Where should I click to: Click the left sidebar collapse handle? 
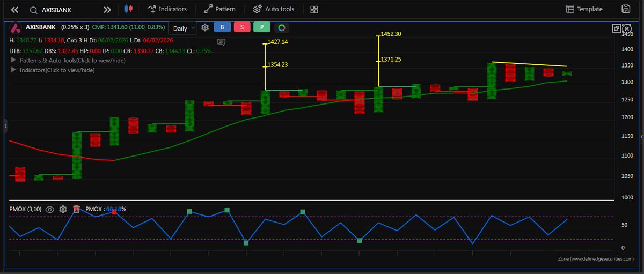(x=5, y=125)
